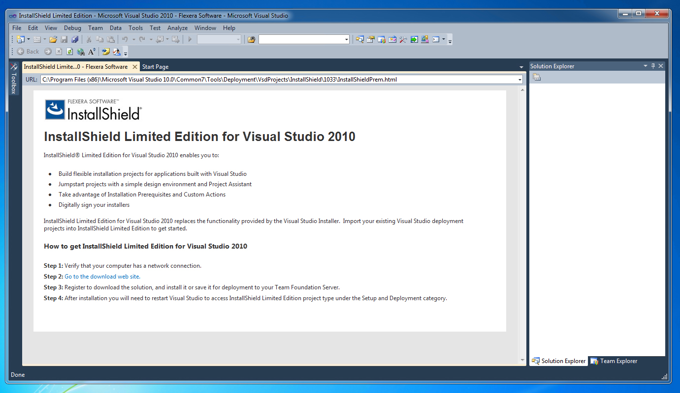Click the web browser Back button
The image size is (680, 393).
tap(28, 52)
